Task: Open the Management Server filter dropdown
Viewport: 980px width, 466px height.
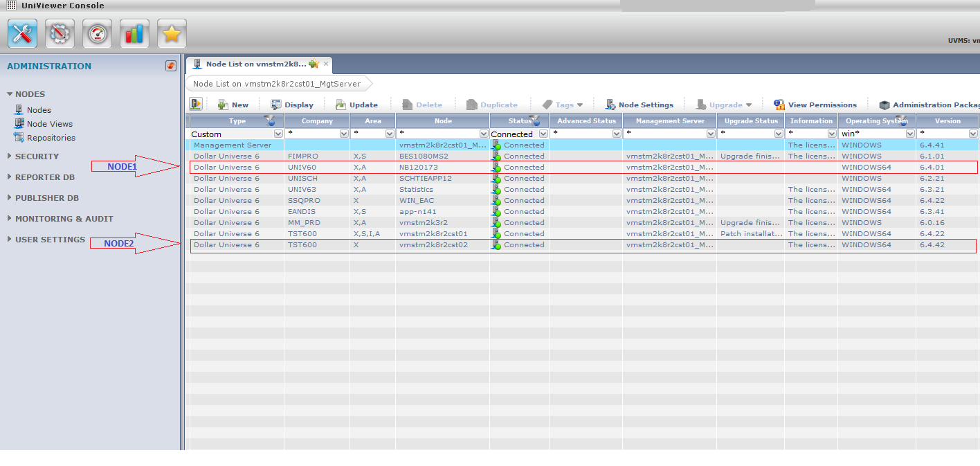Action: [711, 134]
